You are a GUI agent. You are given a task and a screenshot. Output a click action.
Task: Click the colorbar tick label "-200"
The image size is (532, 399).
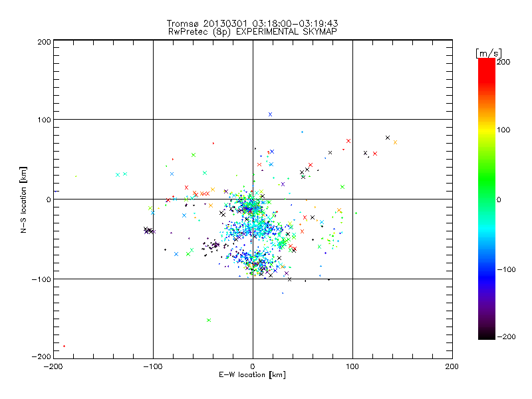506,336
